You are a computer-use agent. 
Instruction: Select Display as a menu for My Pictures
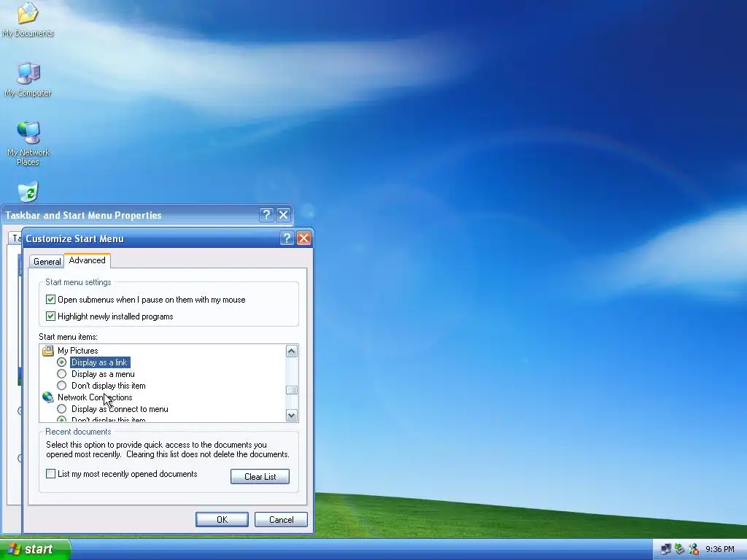pos(61,374)
